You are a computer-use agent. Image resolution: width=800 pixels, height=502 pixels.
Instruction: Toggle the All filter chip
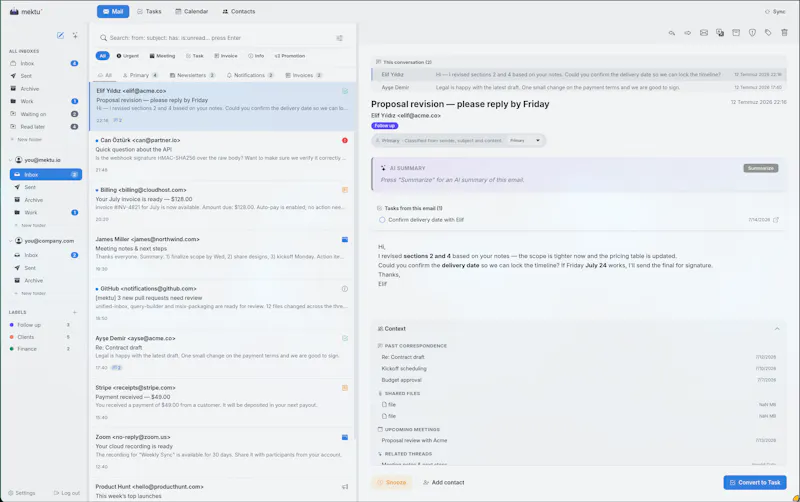pyautogui.click(x=103, y=56)
